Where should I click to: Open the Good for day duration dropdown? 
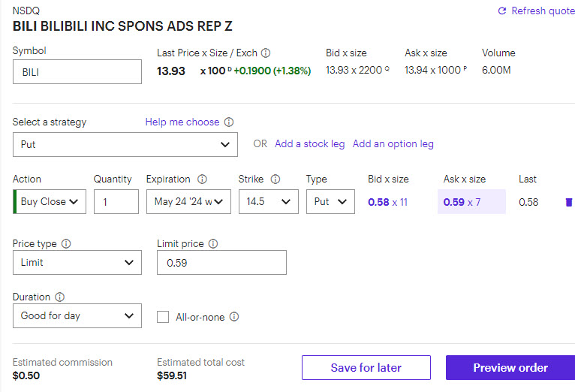pyautogui.click(x=77, y=316)
